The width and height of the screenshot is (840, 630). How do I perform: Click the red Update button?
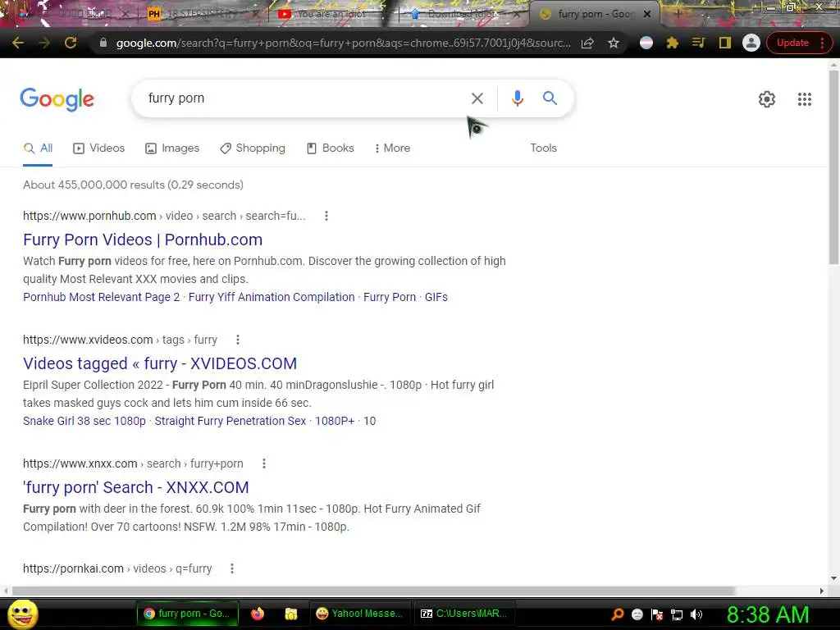point(792,43)
